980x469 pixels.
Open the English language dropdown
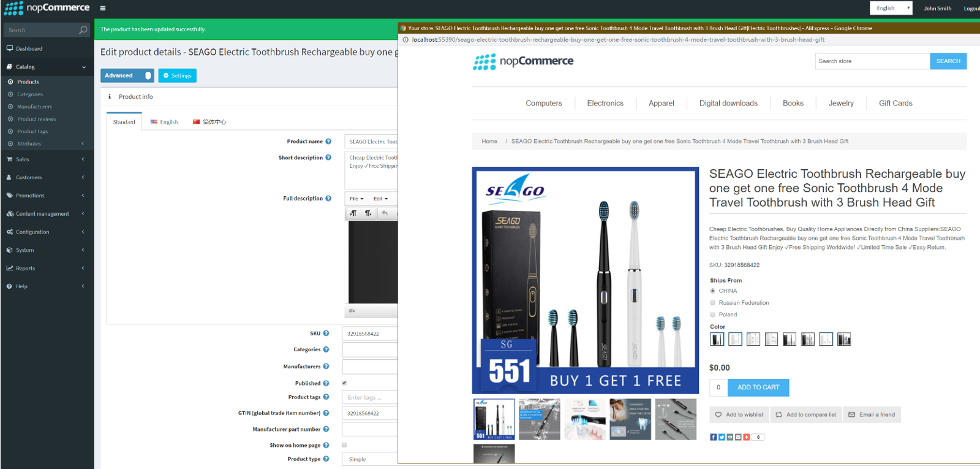coord(891,8)
